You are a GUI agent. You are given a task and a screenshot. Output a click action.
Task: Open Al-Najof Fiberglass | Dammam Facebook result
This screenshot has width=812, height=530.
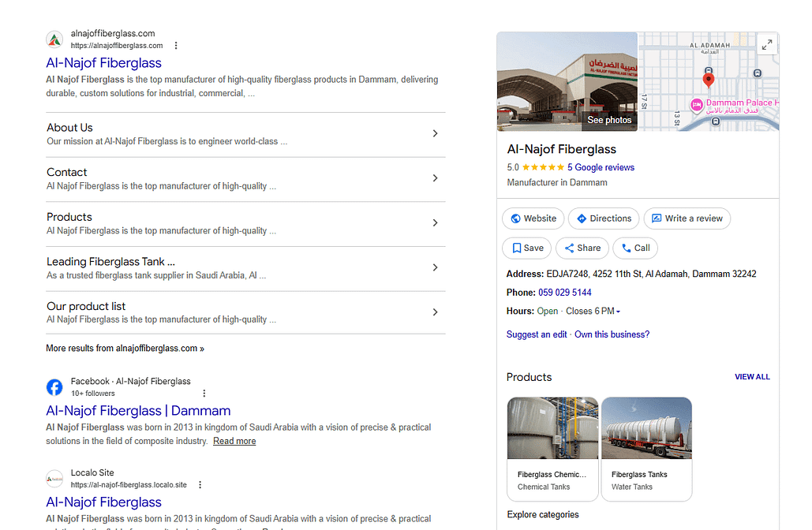[x=138, y=410]
